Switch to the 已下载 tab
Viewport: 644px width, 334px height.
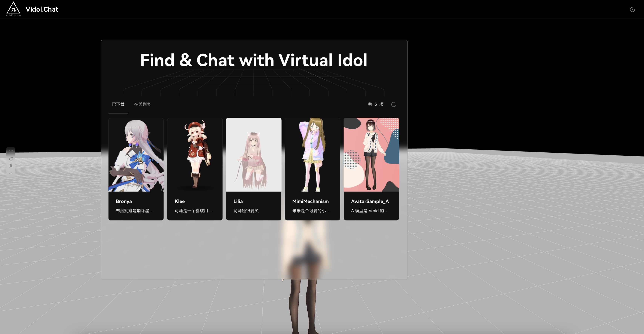point(118,104)
